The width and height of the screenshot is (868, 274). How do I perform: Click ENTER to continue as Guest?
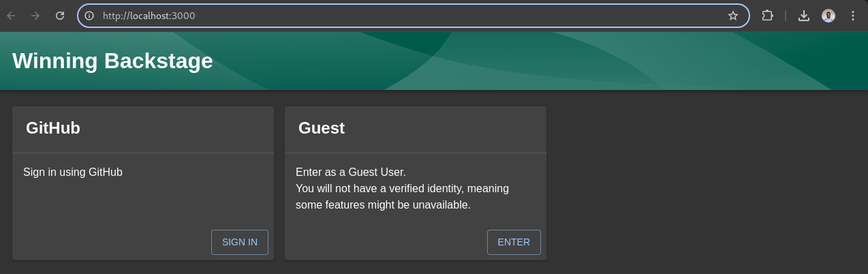514,242
